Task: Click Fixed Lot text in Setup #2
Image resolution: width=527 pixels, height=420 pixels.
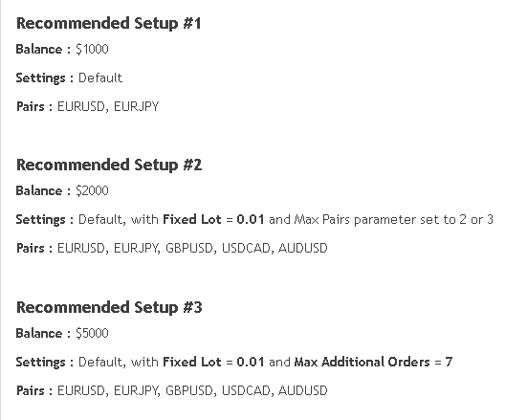Action: tap(192, 220)
